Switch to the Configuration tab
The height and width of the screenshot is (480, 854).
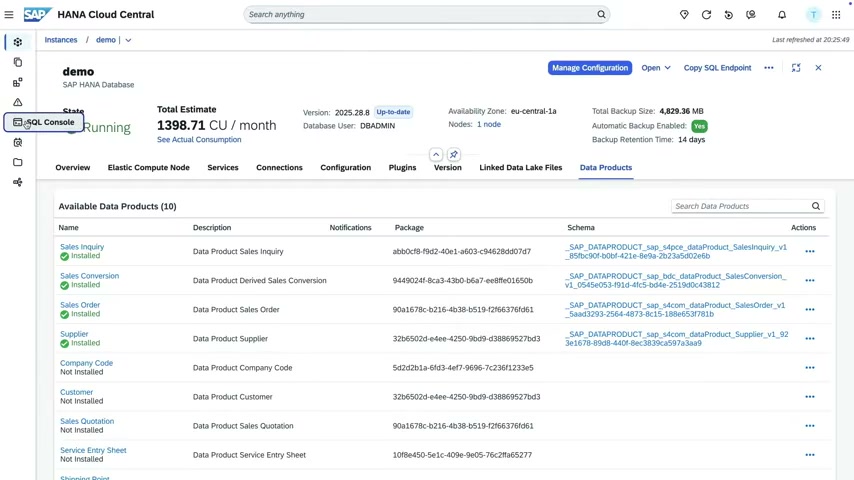click(345, 167)
